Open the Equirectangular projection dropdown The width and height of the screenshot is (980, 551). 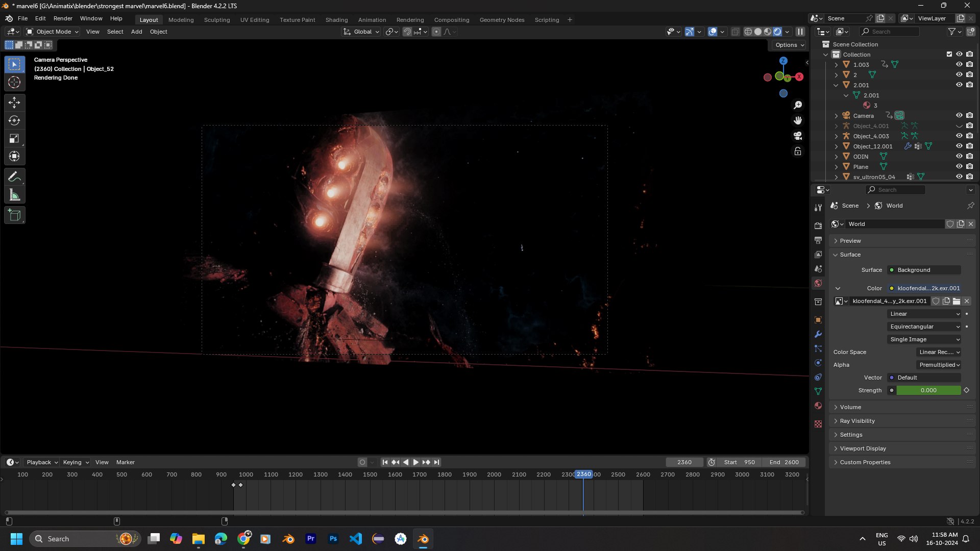[924, 327]
